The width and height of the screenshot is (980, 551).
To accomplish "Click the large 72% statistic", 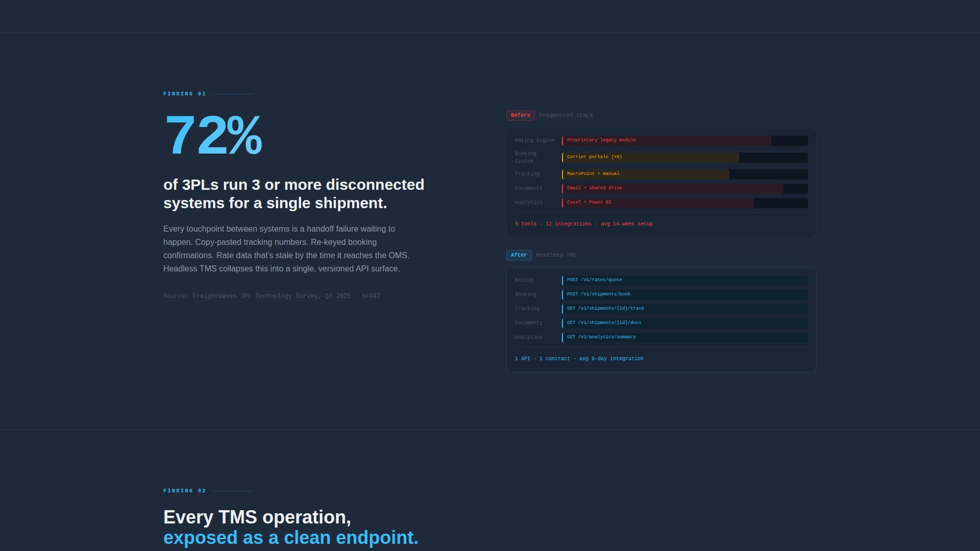I will click(213, 135).
